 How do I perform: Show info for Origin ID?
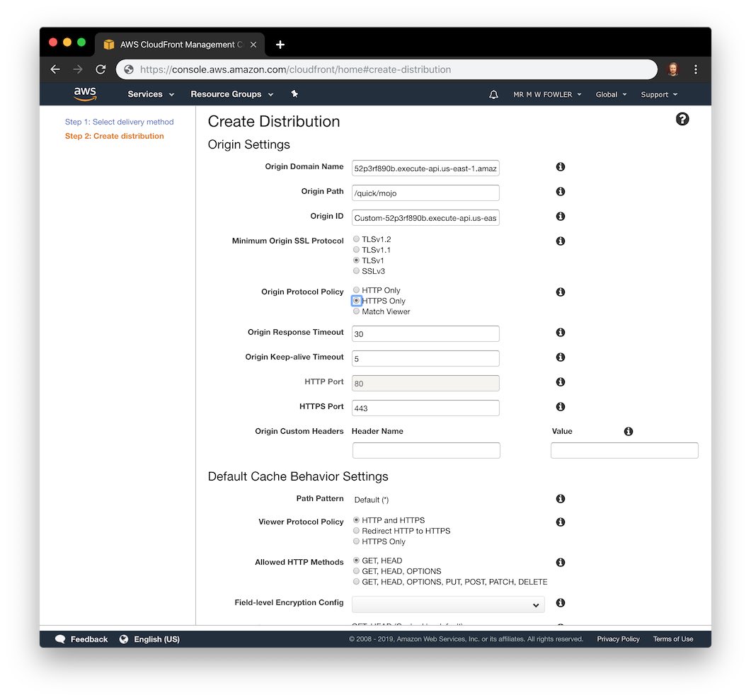(x=561, y=216)
